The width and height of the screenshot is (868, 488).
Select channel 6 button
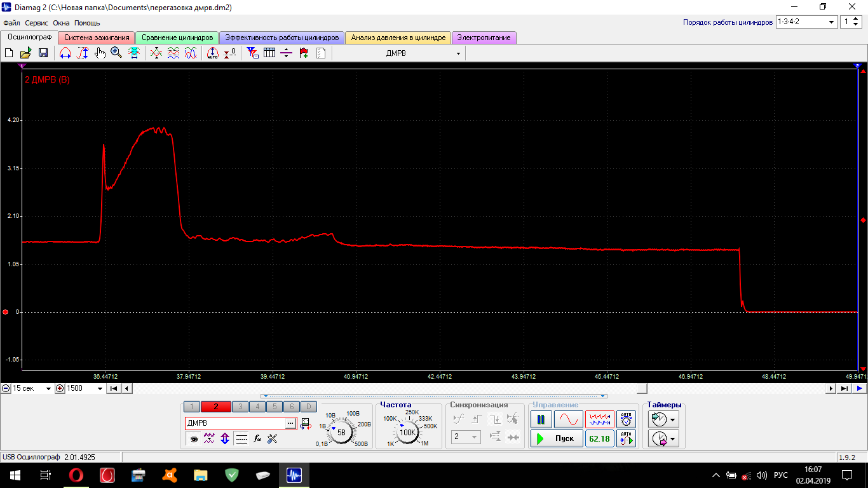point(291,407)
